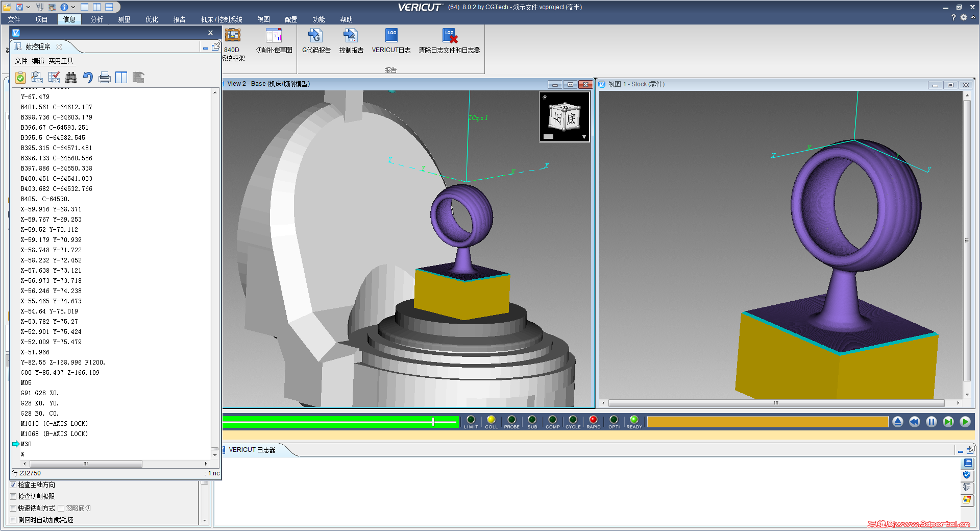Toggle 检查切削极限 checkbox
980x531 pixels.
(x=13, y=497)
